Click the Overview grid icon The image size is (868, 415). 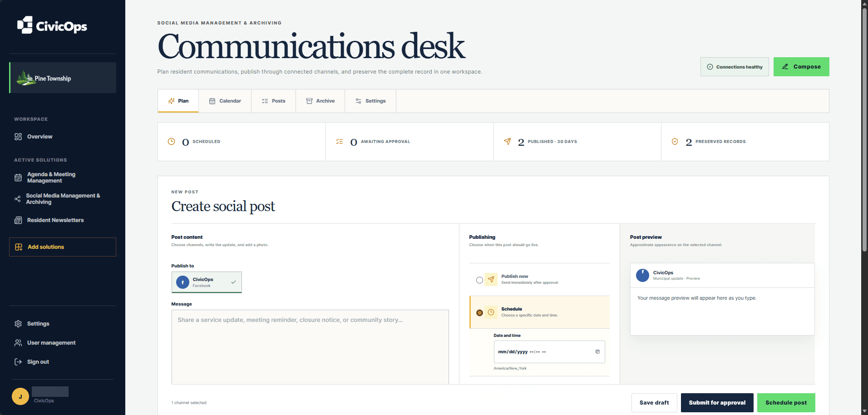[18, 137]
